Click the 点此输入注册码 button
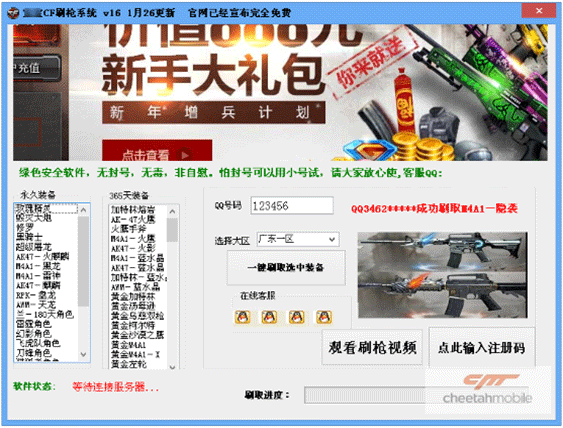Image resolution: width=563 pixels, height=428 pixels. point(481,347)
